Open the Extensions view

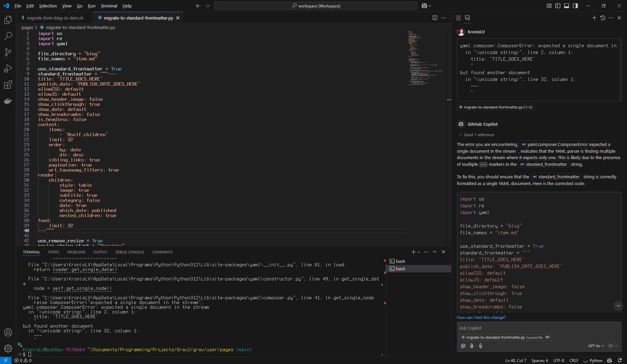[x=8, y=85]
